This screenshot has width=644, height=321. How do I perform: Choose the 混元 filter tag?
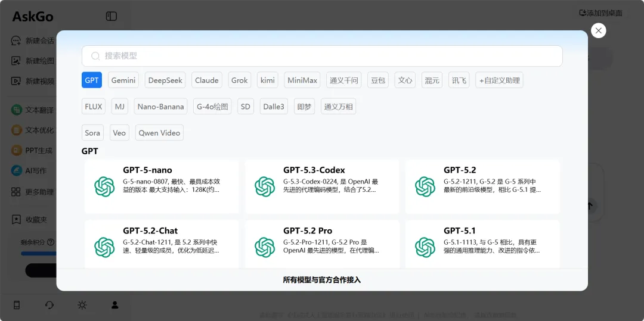click(x=432, y=80)
